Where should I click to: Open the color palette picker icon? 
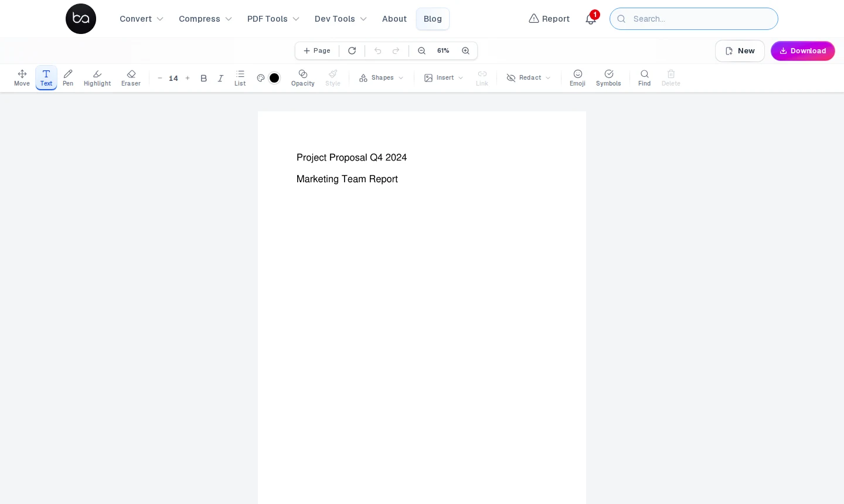click(261, 78)
